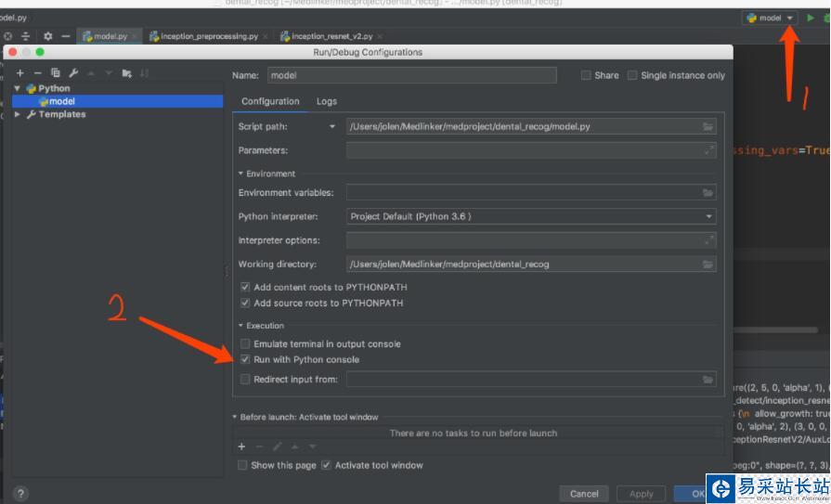
Task: Expand the Parameters field editor
Action: (708, 150)
